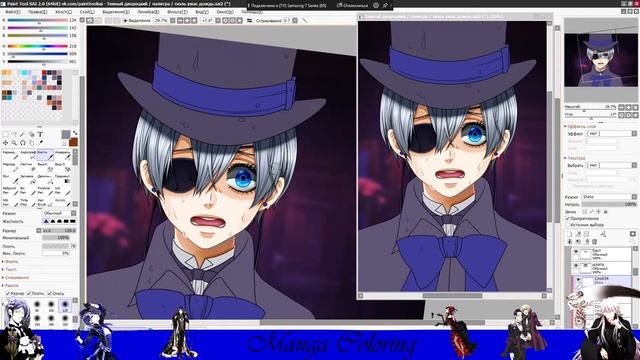The width and height of the screenshot is (640, 360).
Task: Expand the Текст. section
Action: (x=10, y=269)
